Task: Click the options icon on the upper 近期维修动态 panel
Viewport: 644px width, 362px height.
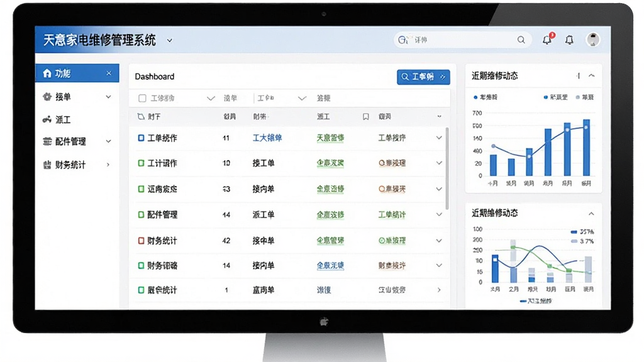Action: point(579,75)
